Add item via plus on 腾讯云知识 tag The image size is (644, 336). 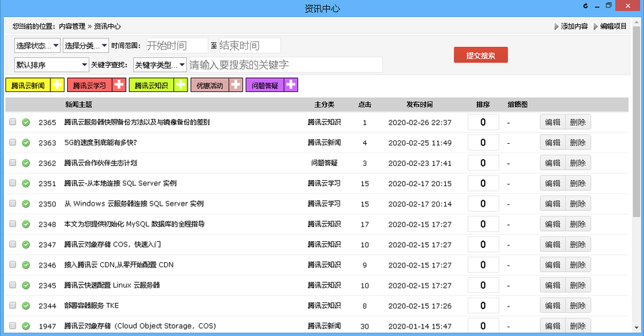[x=181, y=85]
